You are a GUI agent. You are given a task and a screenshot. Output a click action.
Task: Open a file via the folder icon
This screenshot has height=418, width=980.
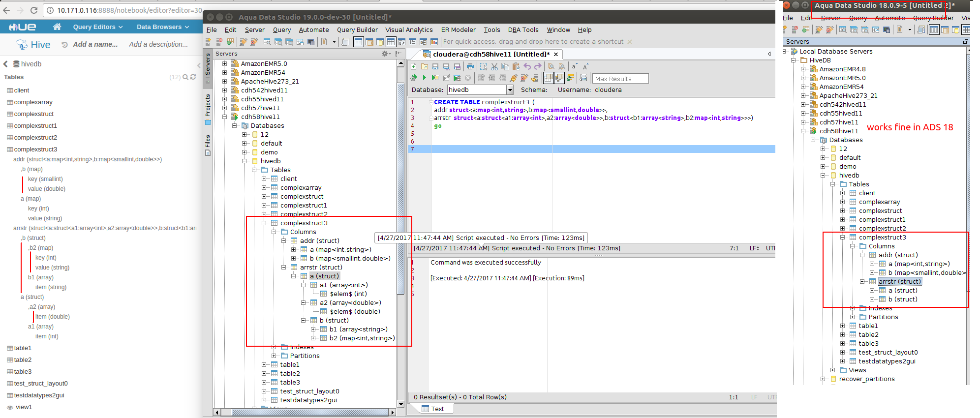pyautogui.click(x=425, y=66)
